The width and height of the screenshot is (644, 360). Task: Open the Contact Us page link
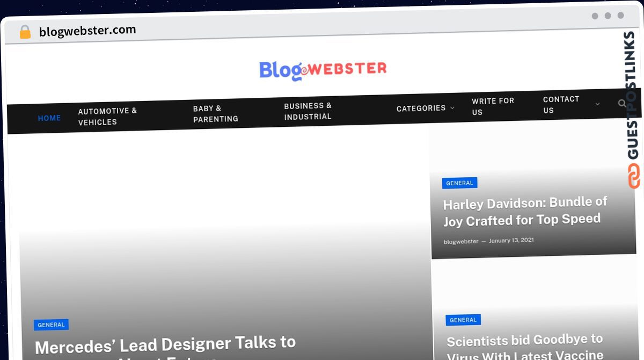point(561,105)
